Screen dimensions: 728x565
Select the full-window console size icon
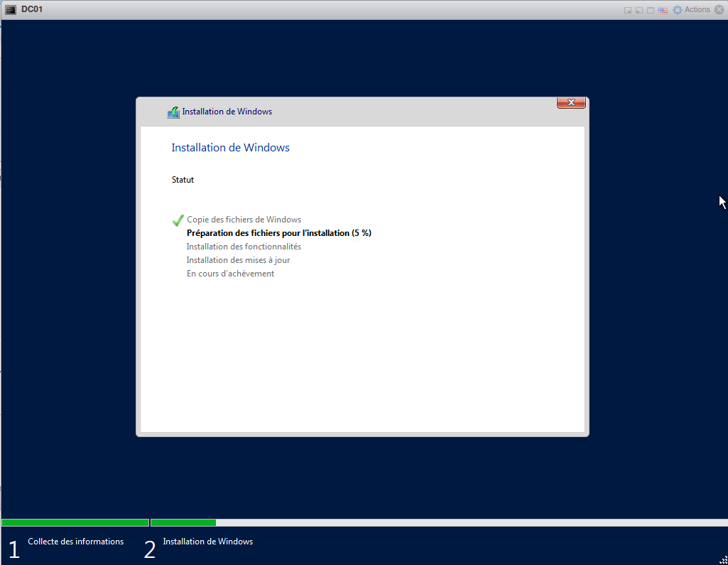(x=651, y=10)
